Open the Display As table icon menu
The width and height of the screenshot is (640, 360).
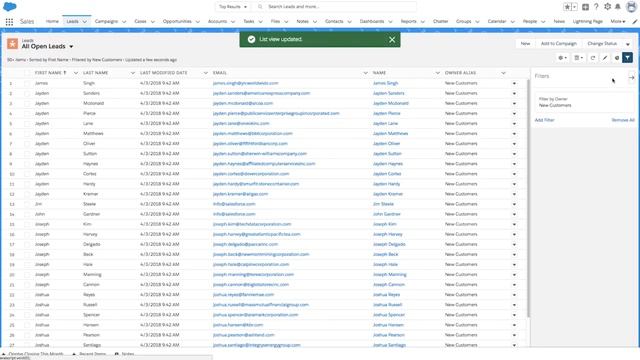578,58
